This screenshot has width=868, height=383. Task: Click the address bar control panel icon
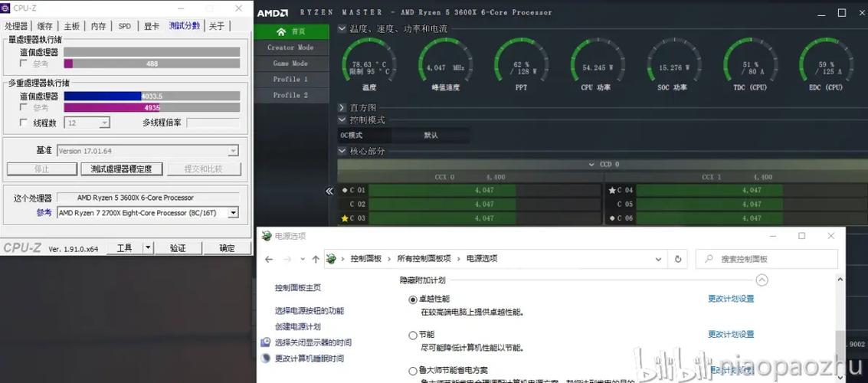pos(331,259)
